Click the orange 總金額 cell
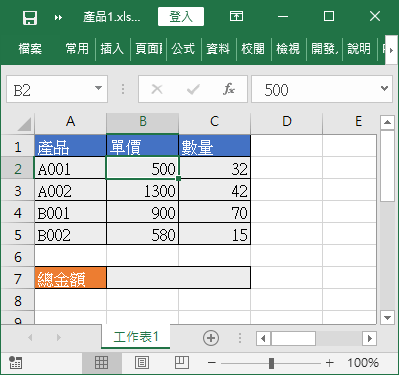 [70, 278]
